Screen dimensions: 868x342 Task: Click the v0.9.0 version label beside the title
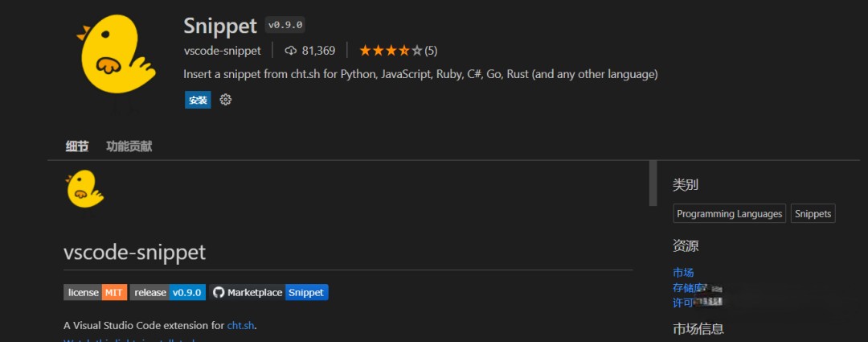(285, 25)
